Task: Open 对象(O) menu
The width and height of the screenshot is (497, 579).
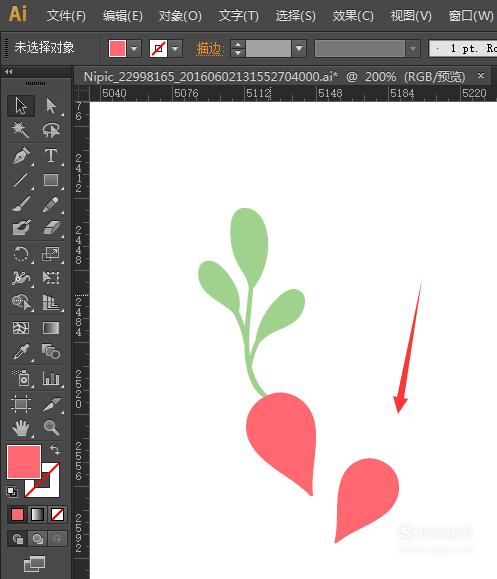Action: click(x=180, y=16)
